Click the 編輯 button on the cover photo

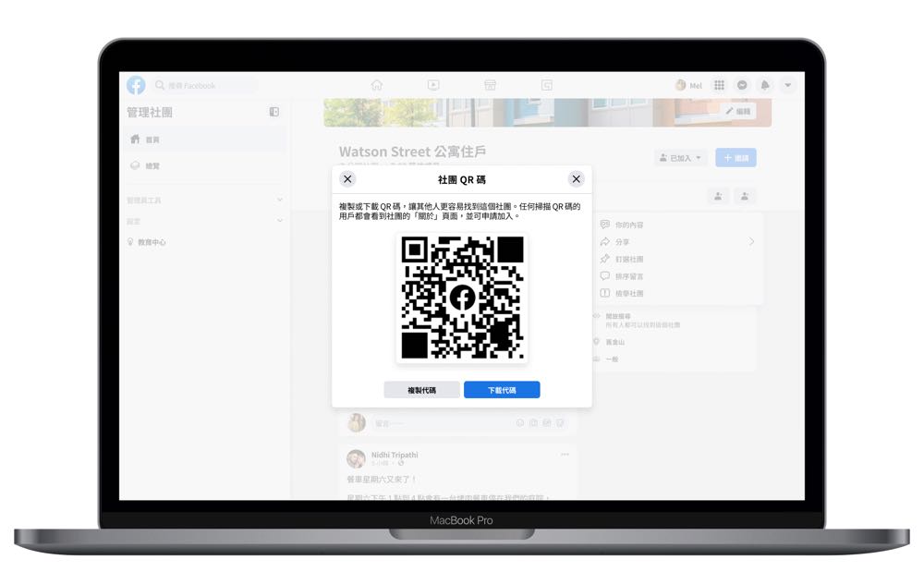(738, 111)
